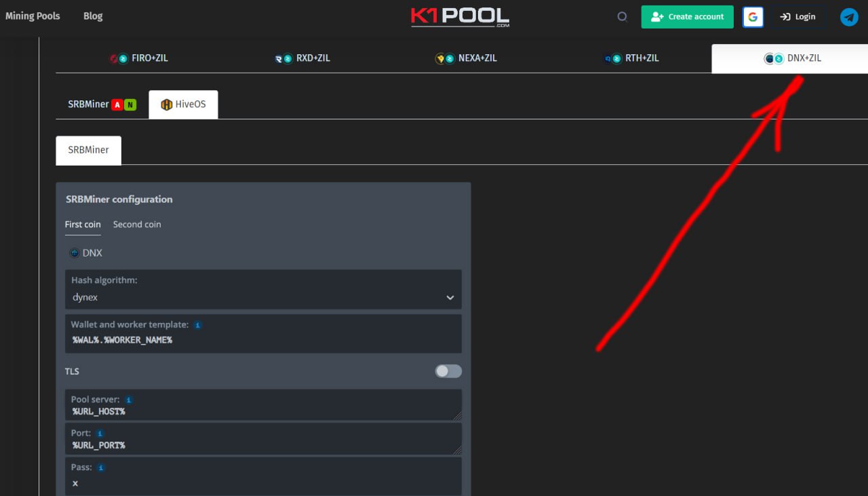Open the Hash algorithm dropdown
This screenshot has height=496, width=868.
(x=262, y=297)
